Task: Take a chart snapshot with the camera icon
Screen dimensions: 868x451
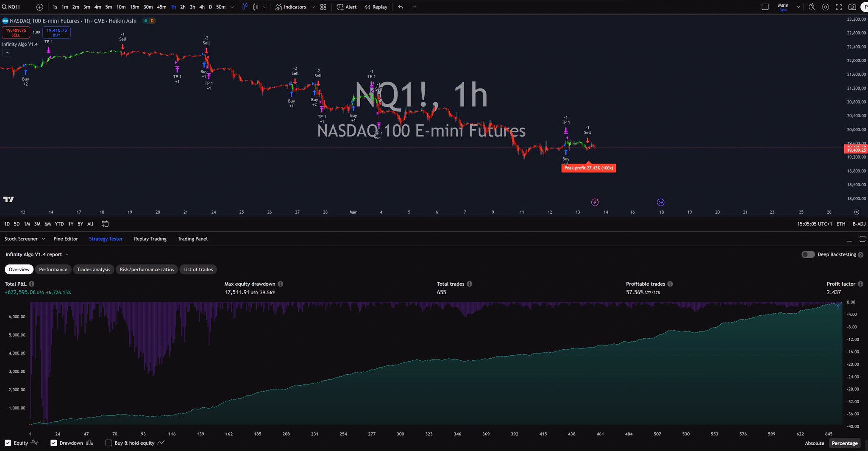Action: pyautogui.click(x=853, y=7)
